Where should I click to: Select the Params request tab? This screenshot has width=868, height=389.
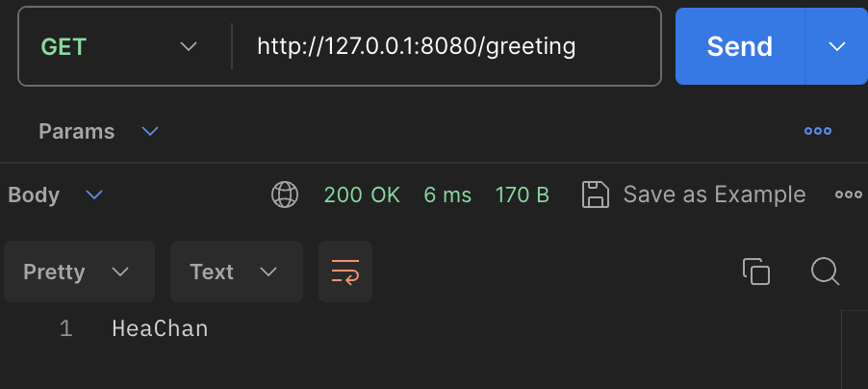[x=76, y=132]
